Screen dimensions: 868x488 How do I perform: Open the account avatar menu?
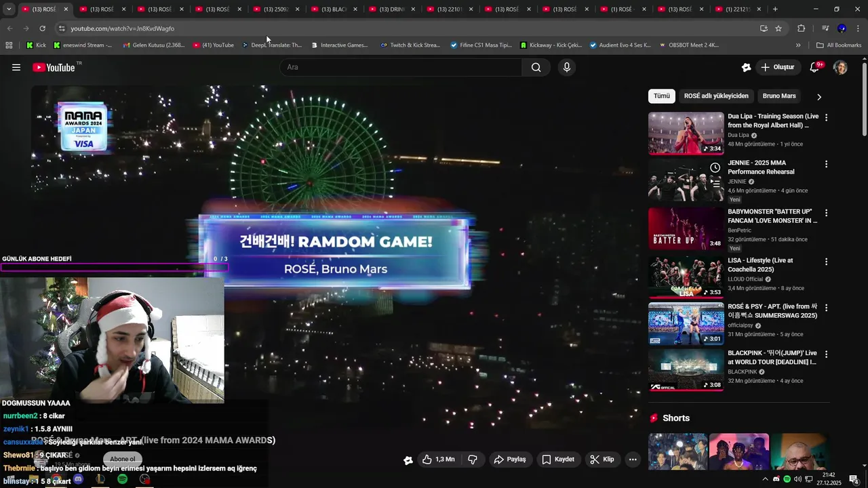pyautogui.click(x=840, y=67)
